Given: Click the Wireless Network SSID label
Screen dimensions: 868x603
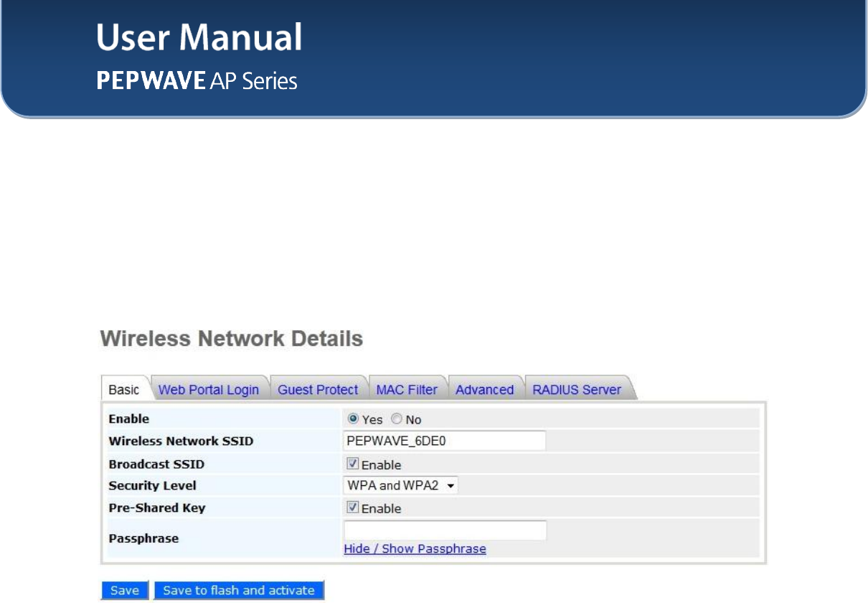Looking at the screenshot, I should coord(181,441).
